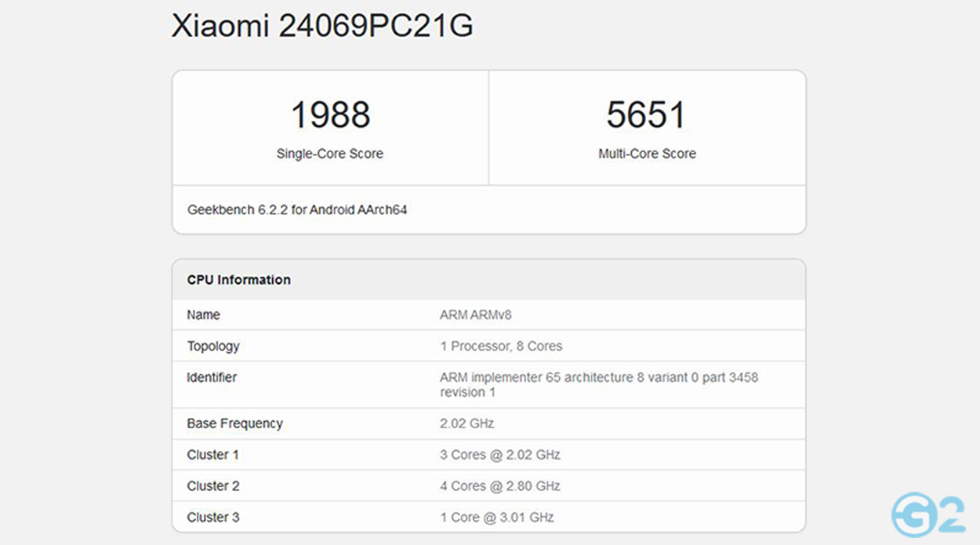Select the 5651 multi-core score number
Viewport: 980px width, 545px height.
tap(646, 114)
